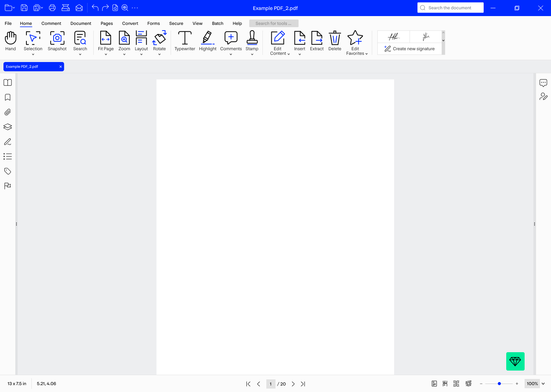Open the bookmarks panel in left sidebar
551x392 pixels.
(x=8, y=97)
